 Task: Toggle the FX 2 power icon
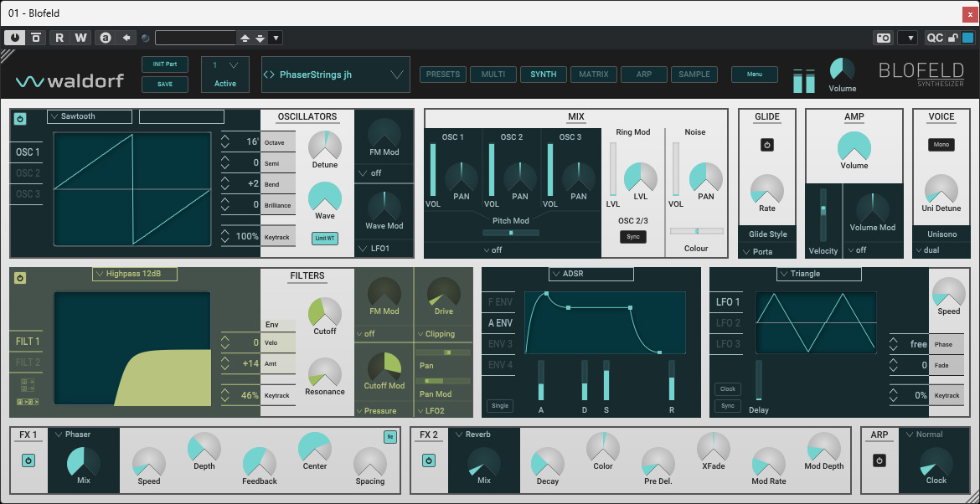(428, 461)
